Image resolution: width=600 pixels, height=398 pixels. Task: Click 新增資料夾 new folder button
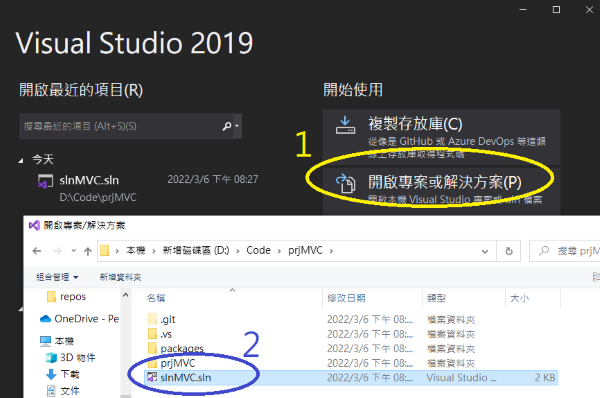[120, 277]
